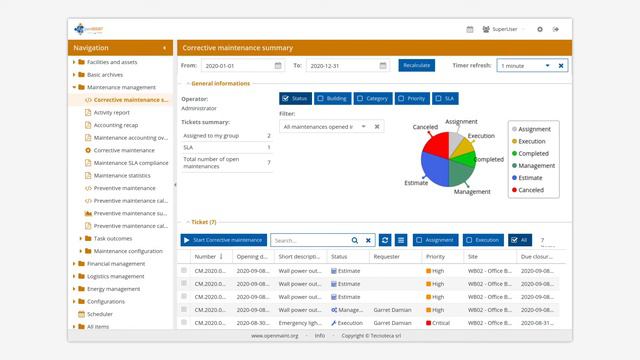The image size is (640, 360).
Task: Select Configurations folder
Action: pos(106,302)
